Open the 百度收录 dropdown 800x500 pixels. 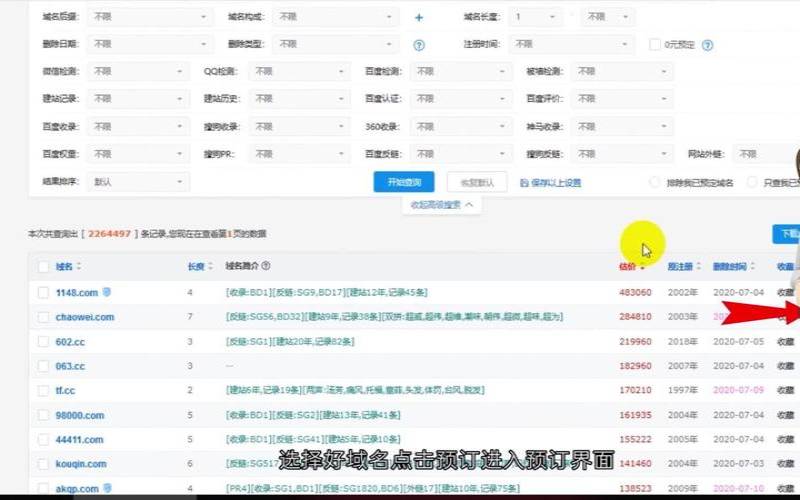point(138,126)
